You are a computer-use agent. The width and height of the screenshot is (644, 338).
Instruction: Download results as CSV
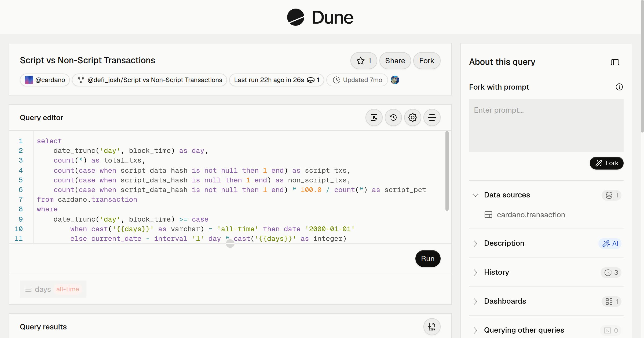click(432, 326)
